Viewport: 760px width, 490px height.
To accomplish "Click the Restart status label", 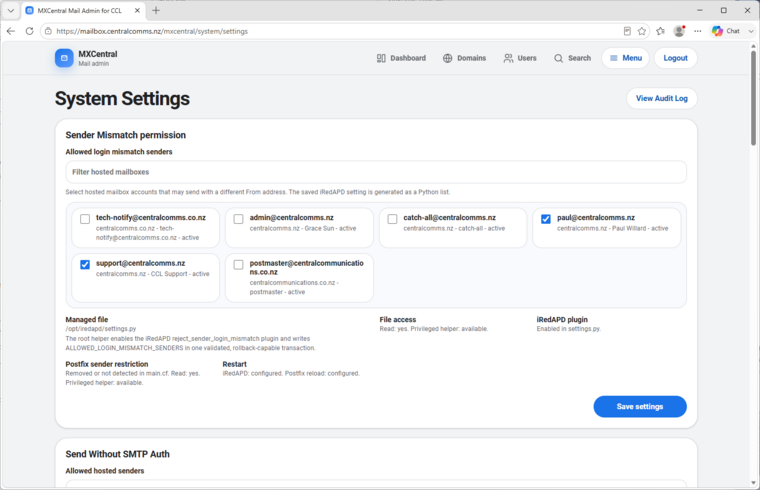I will tap(235, 364).
